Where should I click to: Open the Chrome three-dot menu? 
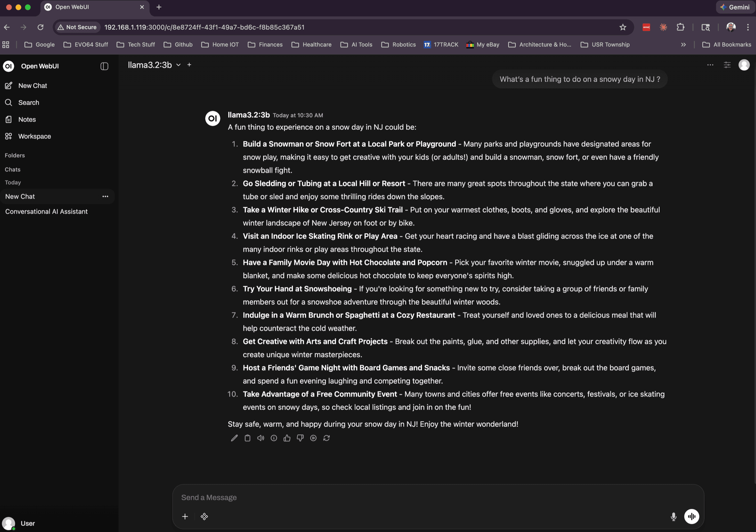pos(748,27)
